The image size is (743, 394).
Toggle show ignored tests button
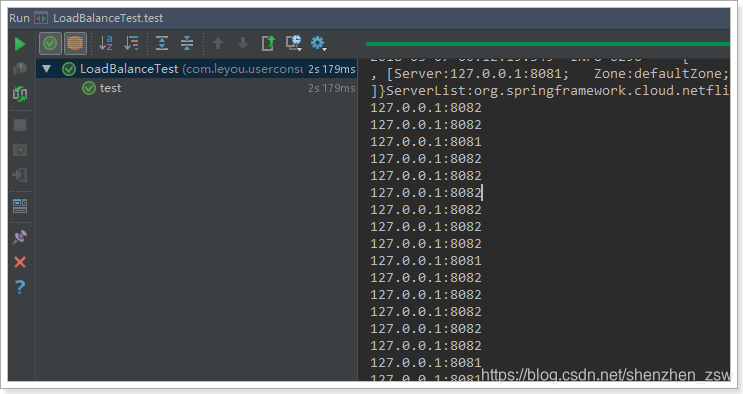tap(75, 44)
